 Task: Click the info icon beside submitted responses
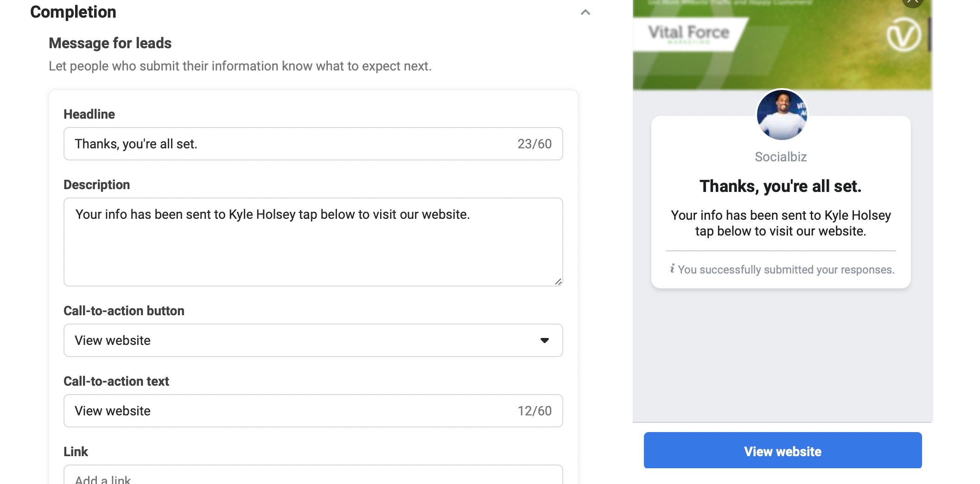(x=672, y=268)
